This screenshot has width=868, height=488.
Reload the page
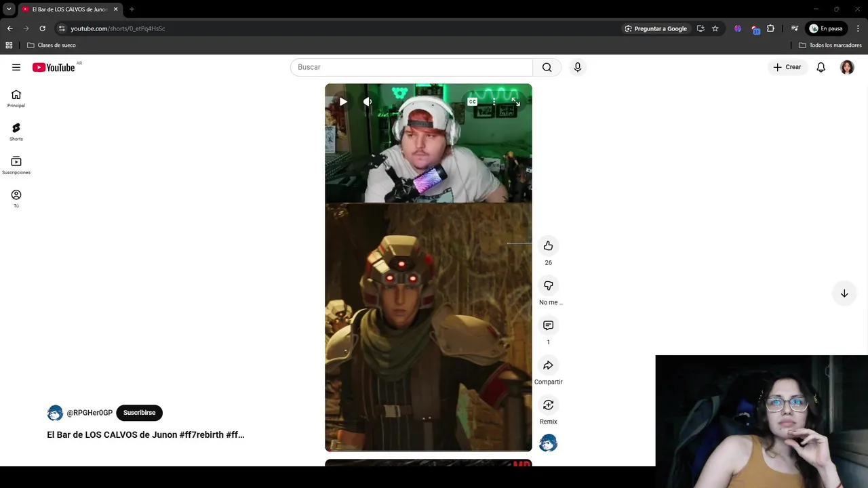coord(42,28)
